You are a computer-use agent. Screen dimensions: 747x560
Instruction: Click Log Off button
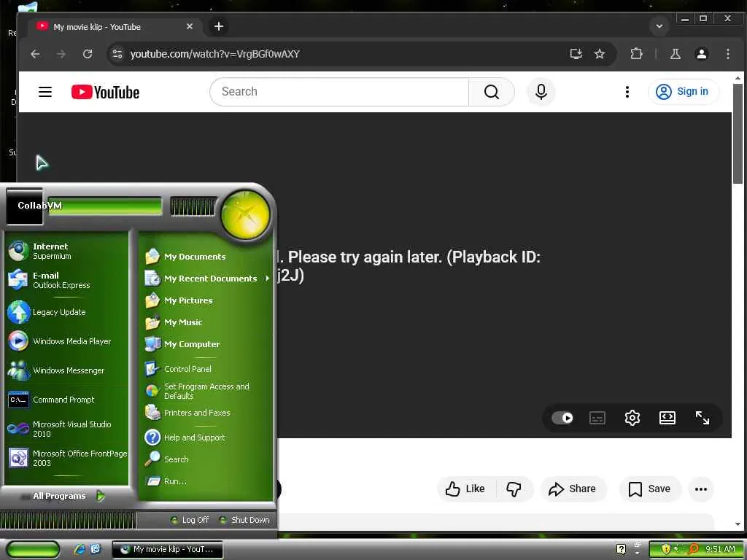[x=190, y=520]
